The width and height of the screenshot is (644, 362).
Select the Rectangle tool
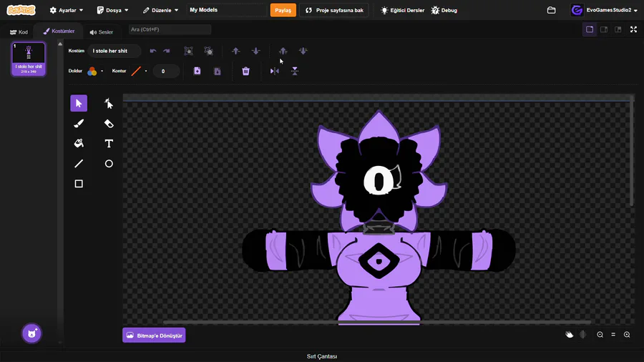[79, 183]
